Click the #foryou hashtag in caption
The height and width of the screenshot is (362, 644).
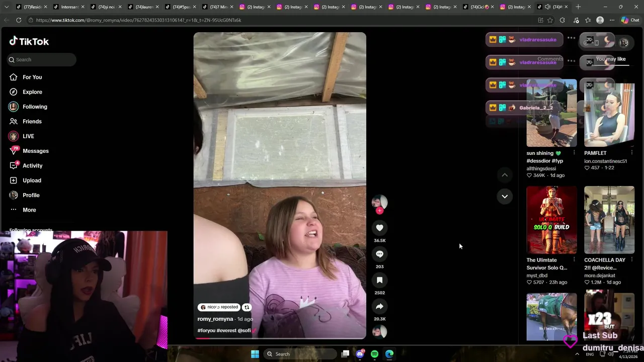point(206,330)
